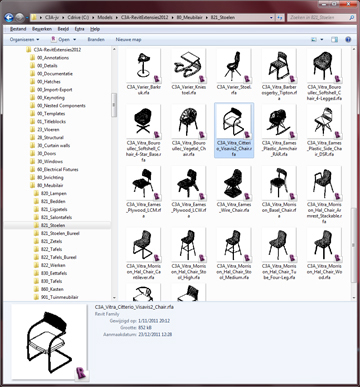Click the Back navigation arrow button
360x387 pixels.
[9, 17]
